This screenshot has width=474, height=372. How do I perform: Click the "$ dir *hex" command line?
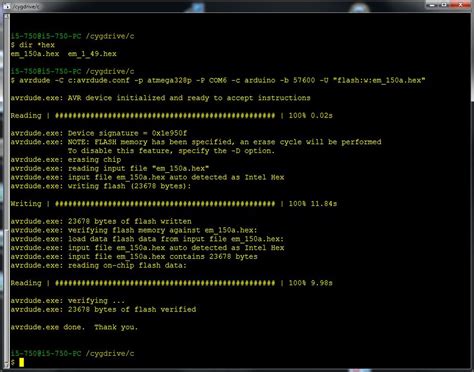(x=33, y=45)
